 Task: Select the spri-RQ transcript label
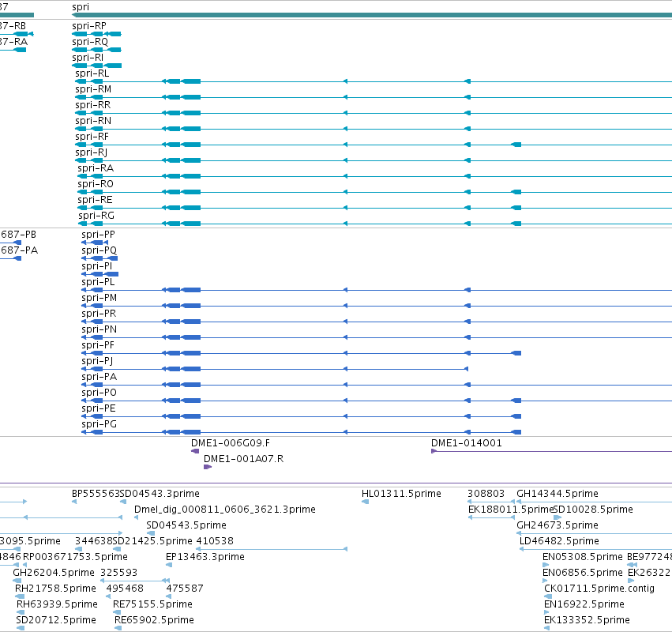pos(90,42)
